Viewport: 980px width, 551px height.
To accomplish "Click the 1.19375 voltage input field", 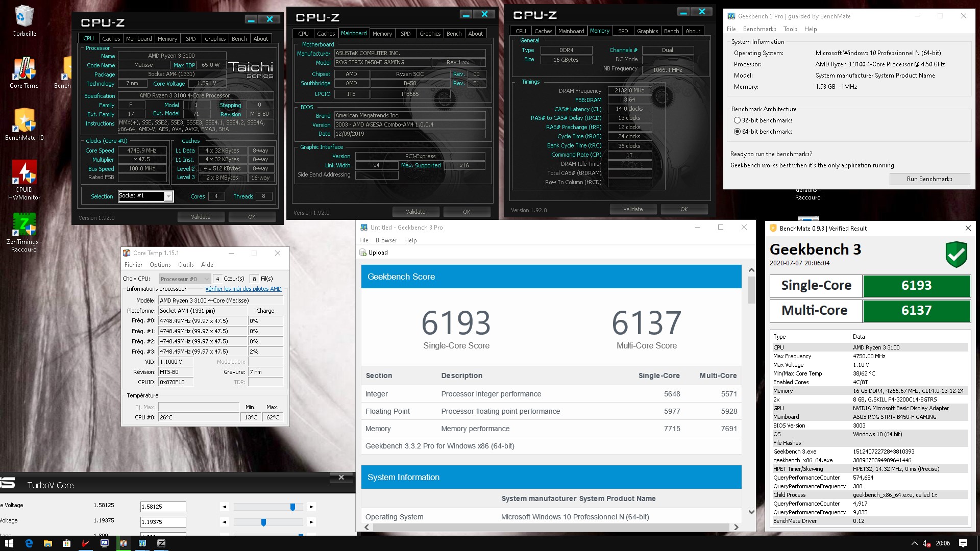I will click(163, 522).
